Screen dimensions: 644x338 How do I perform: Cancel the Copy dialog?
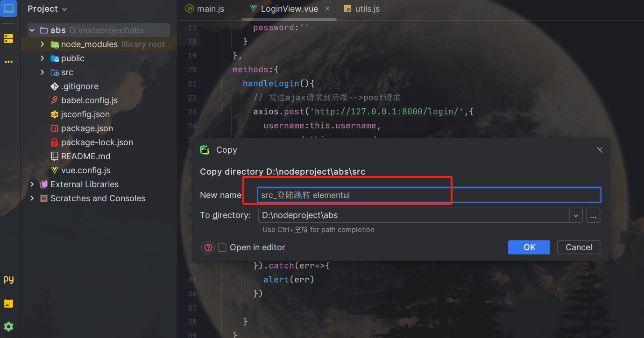[579, 247]
